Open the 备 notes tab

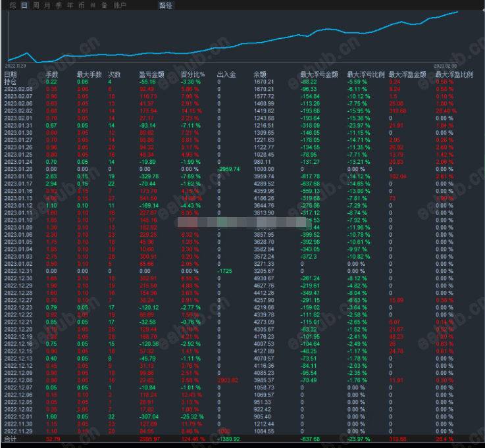pos(104,5)
